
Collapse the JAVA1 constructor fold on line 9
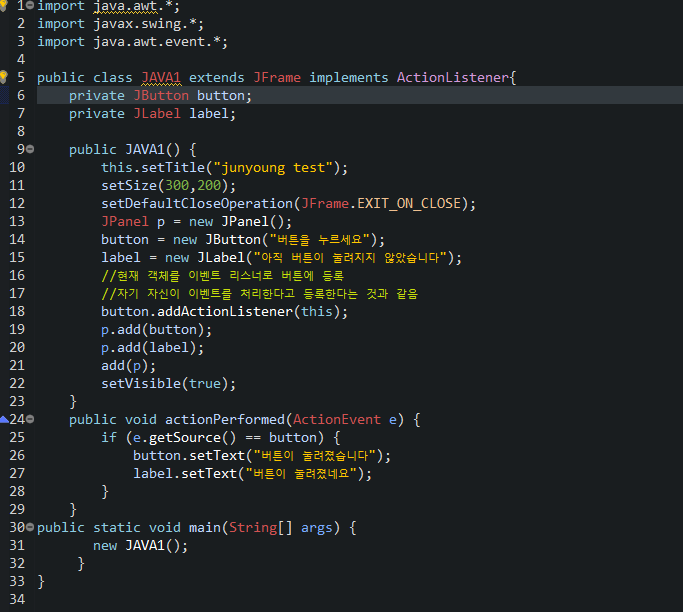pos(30,149)
